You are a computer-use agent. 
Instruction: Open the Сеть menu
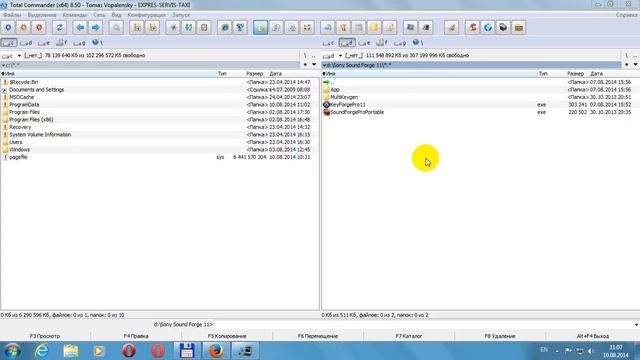coord(99,15)
